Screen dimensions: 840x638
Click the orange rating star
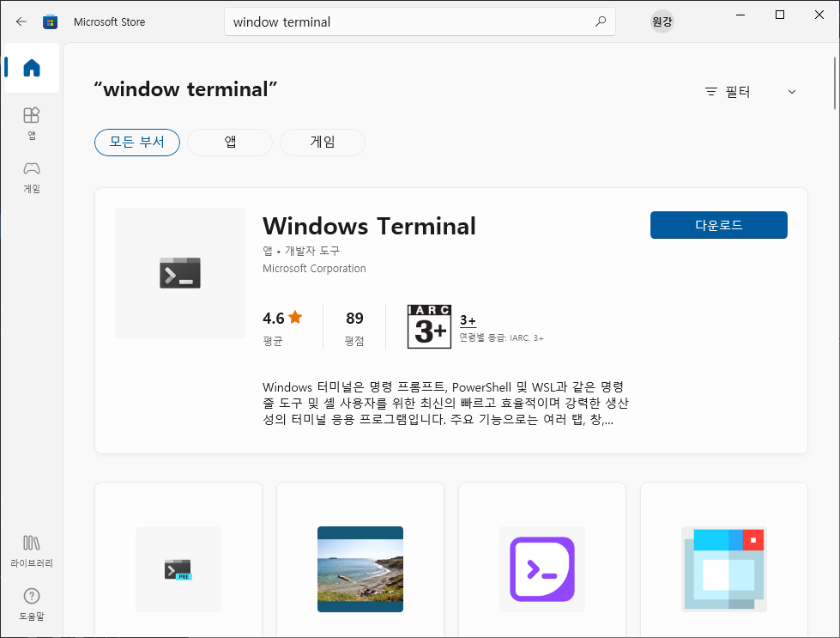[x=295, y=318]
